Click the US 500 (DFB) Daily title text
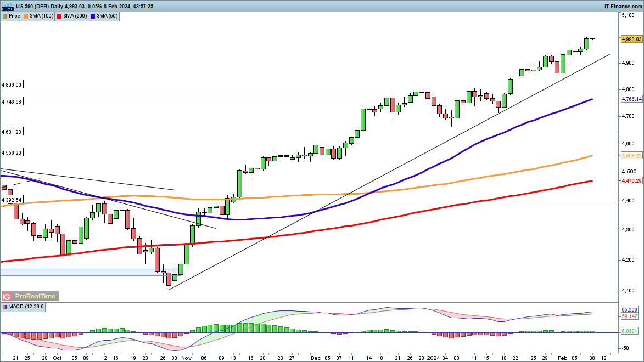The height and width of the screenshot is (362, 644). 40,7
